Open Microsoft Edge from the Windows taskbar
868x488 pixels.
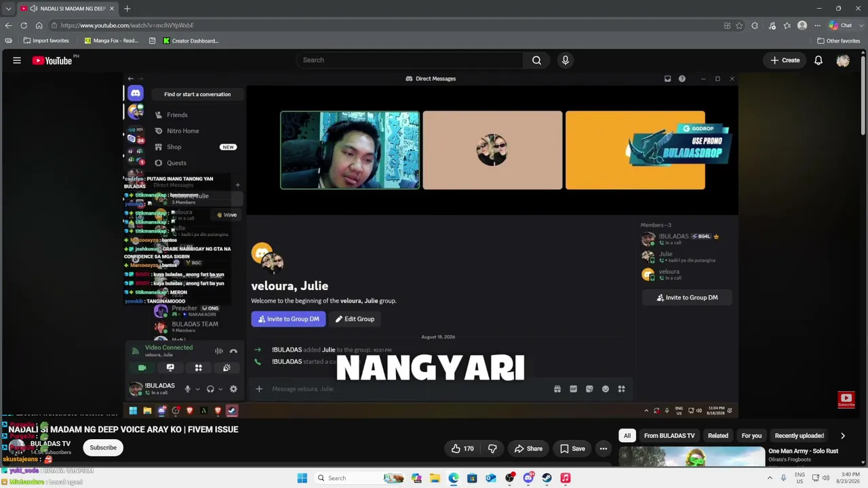click(x=453, y=478)
